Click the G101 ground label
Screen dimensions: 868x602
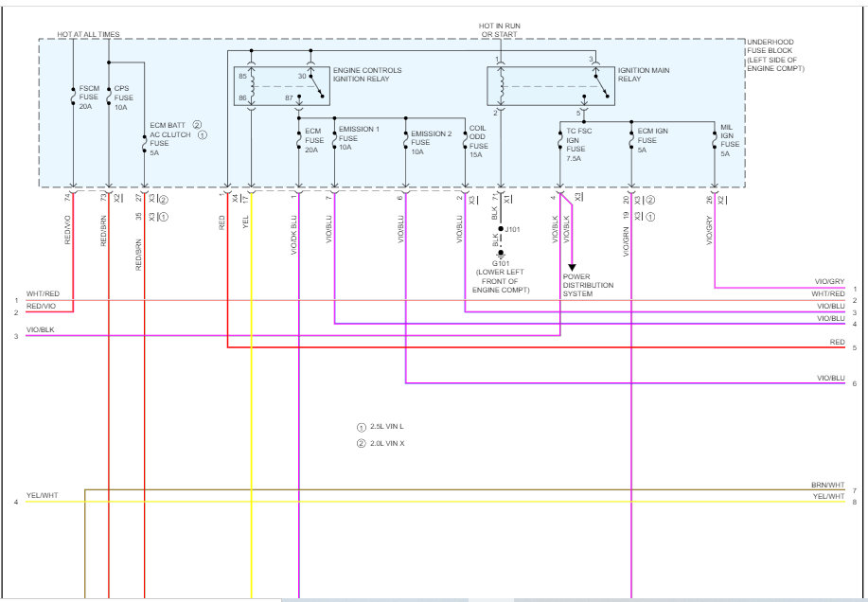click(x=500, y=263)
